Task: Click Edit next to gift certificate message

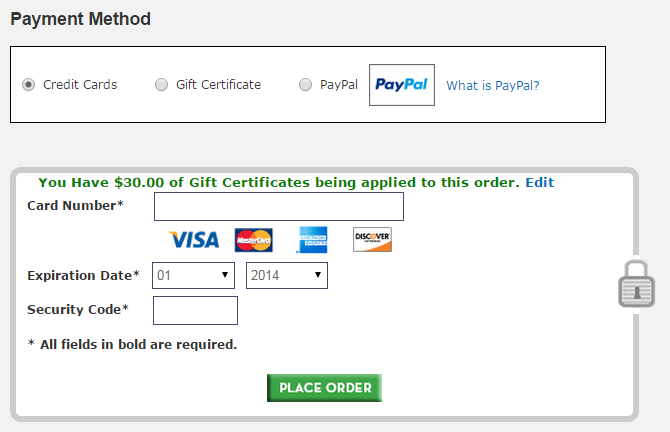Action: click(540, 182)
